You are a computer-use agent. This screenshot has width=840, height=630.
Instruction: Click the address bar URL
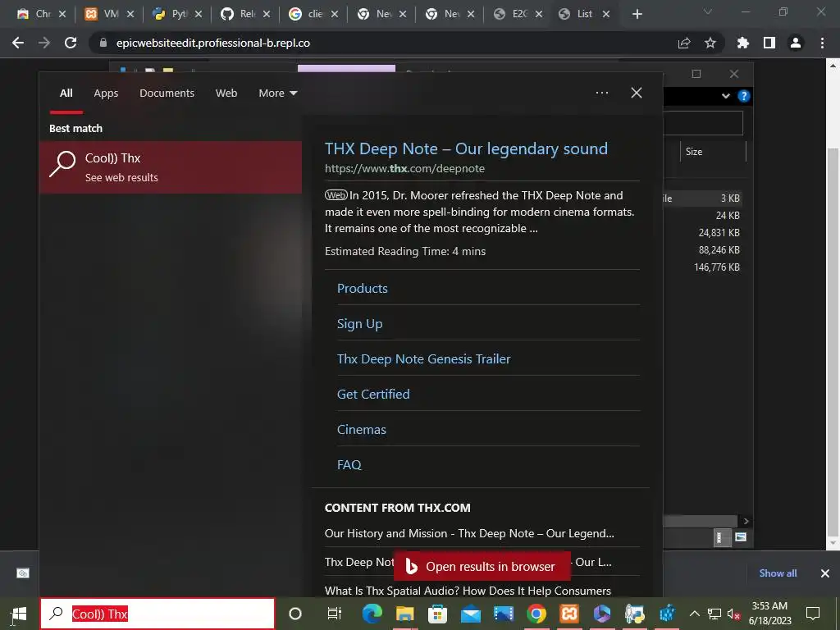click(213, 43)
